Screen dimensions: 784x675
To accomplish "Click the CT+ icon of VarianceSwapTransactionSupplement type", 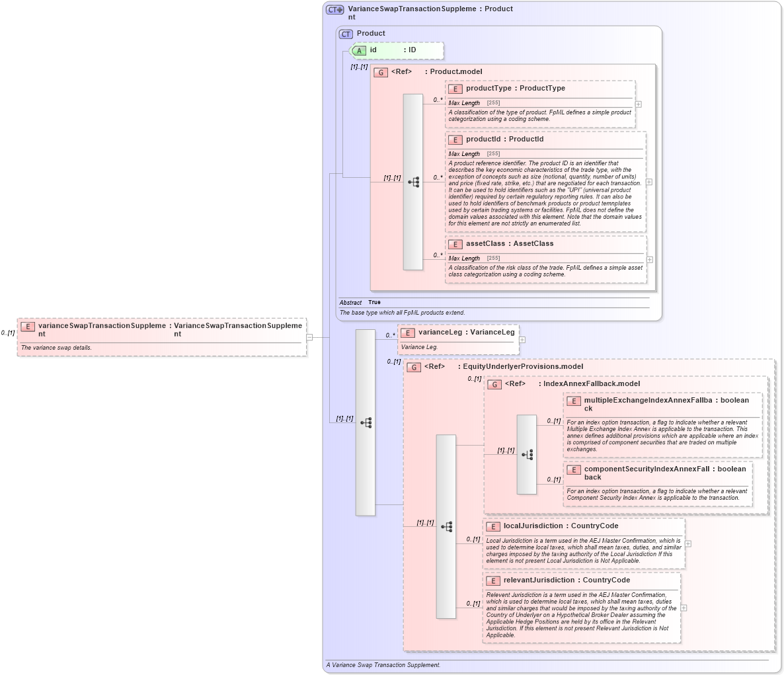I will (334, 9).
